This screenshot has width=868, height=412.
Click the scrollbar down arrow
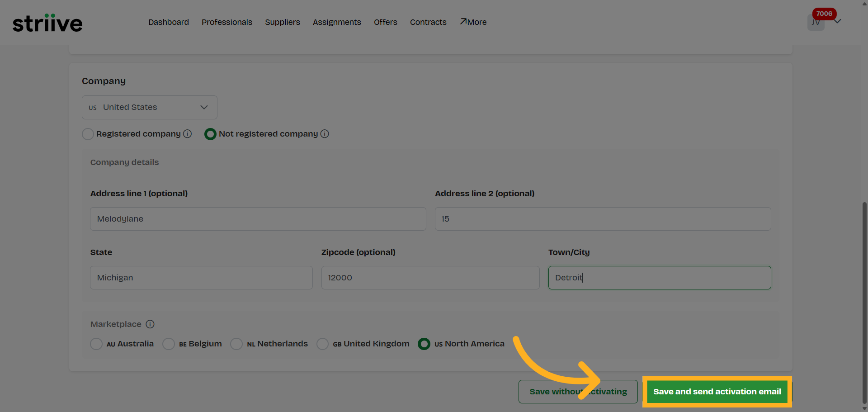click(863, 408)
